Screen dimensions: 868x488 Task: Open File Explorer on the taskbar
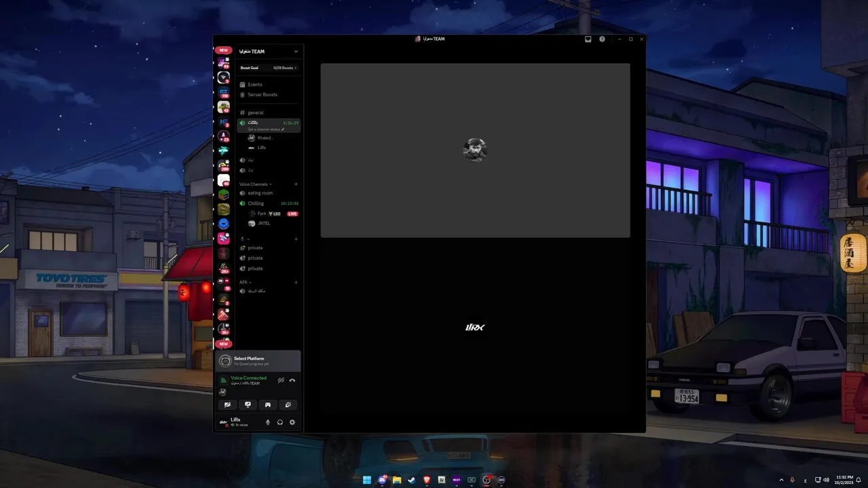(397, 480)
